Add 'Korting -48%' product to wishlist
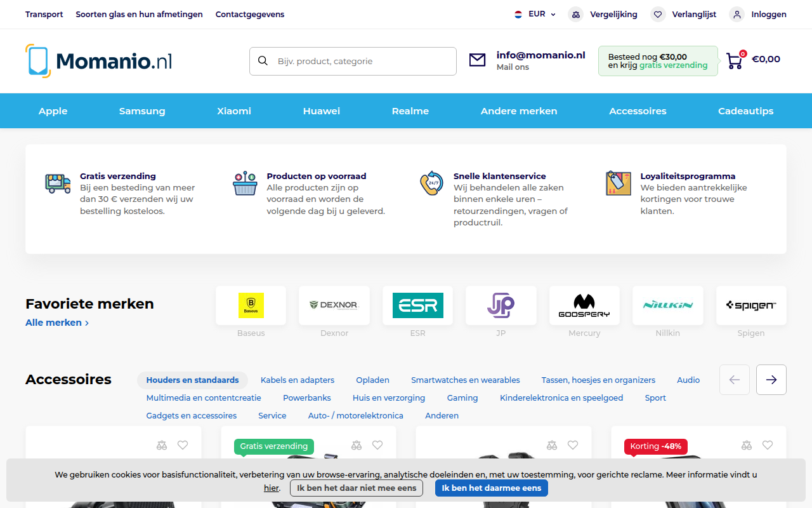 [x=768, y=445]
